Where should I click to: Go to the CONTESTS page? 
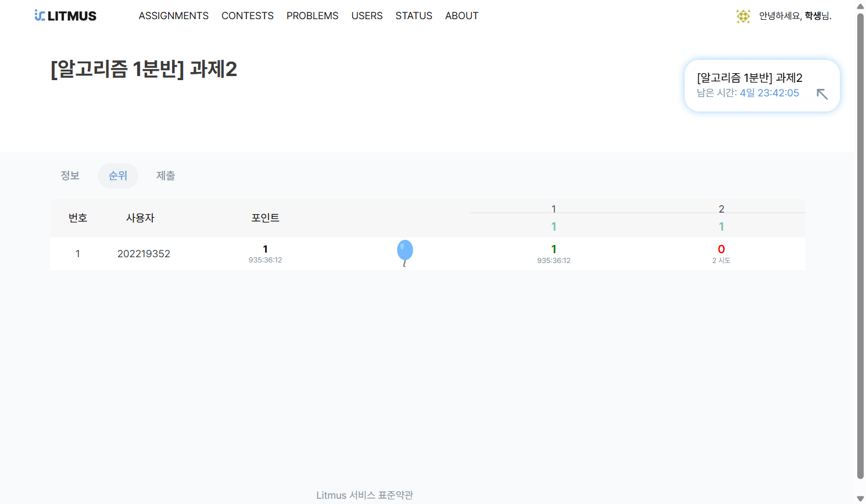click(x=247, y=16)
